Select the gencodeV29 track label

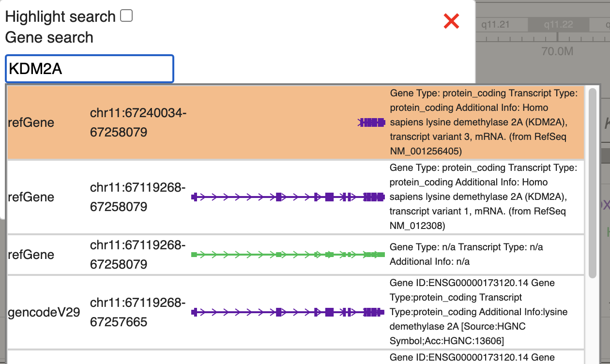tap(44, 312)
